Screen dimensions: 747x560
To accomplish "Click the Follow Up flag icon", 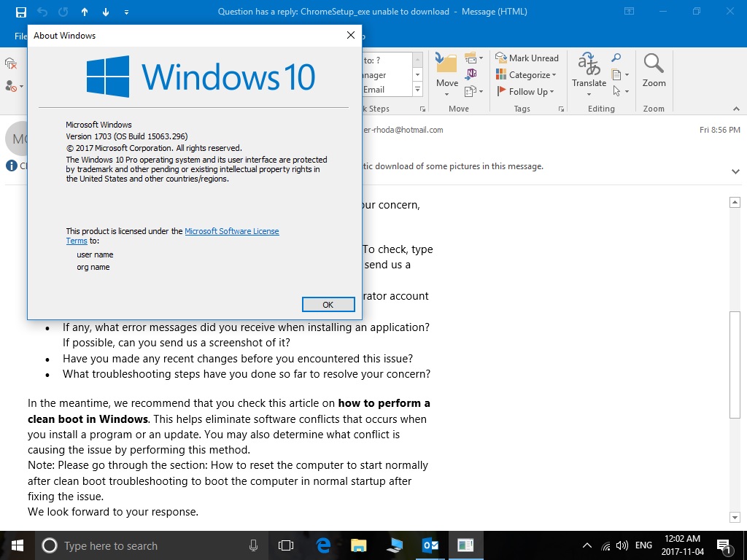I will (501, 91).
